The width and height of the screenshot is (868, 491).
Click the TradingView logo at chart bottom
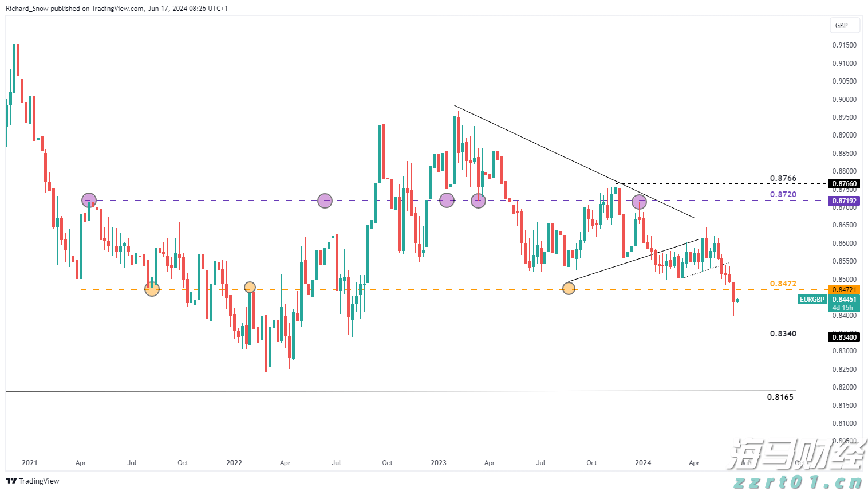(x=33, y=481)
